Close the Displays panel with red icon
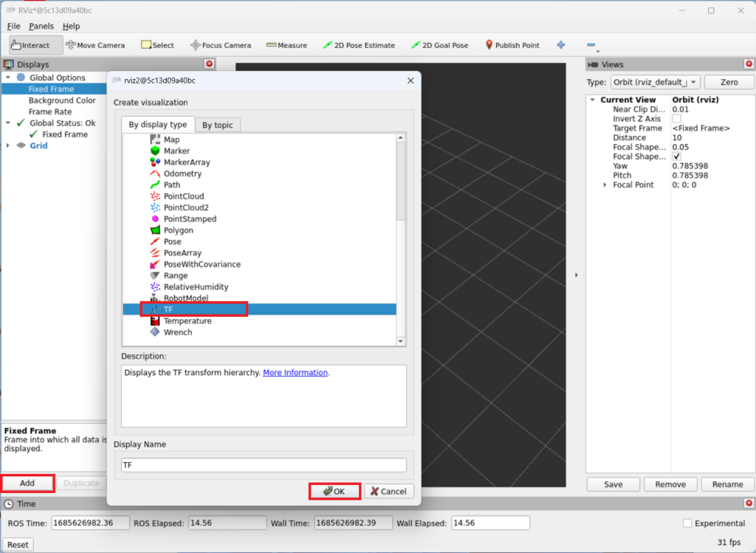 click(x=209, y=63)
